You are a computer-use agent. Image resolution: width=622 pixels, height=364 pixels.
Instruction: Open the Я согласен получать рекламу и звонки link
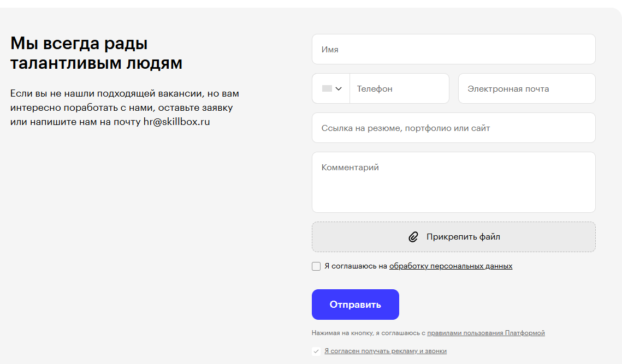(384, 351)
